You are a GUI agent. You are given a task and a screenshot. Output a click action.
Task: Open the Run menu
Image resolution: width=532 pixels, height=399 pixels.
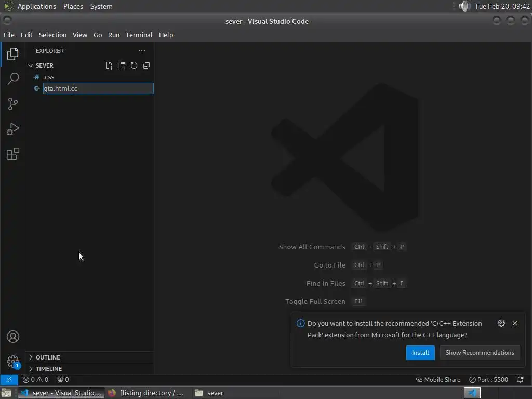tap(114, 35)
